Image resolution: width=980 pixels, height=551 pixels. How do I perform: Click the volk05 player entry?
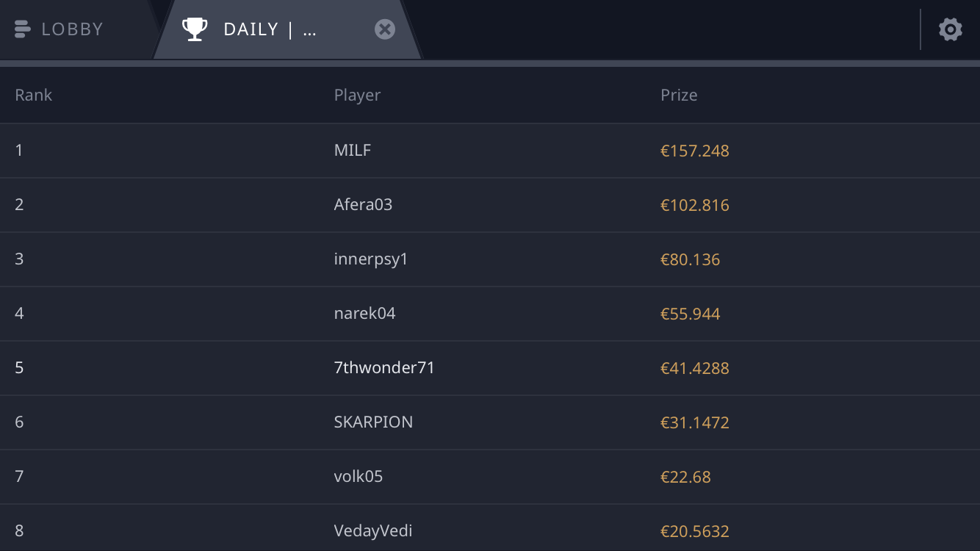point(359,476)
